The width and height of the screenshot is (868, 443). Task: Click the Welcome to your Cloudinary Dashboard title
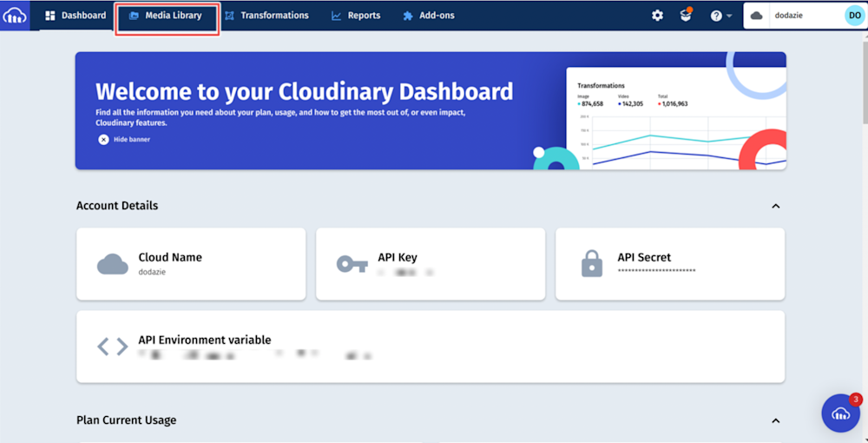point(304,92)
